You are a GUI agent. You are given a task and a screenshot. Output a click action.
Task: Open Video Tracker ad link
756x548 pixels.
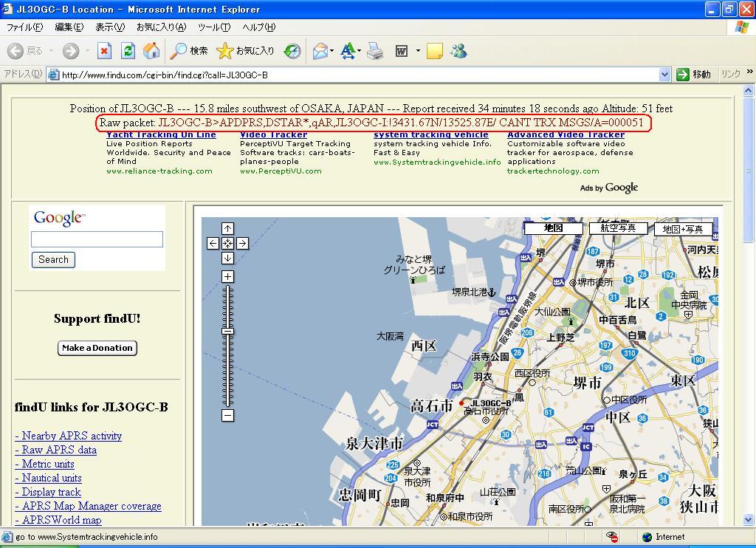click(273, 135)
